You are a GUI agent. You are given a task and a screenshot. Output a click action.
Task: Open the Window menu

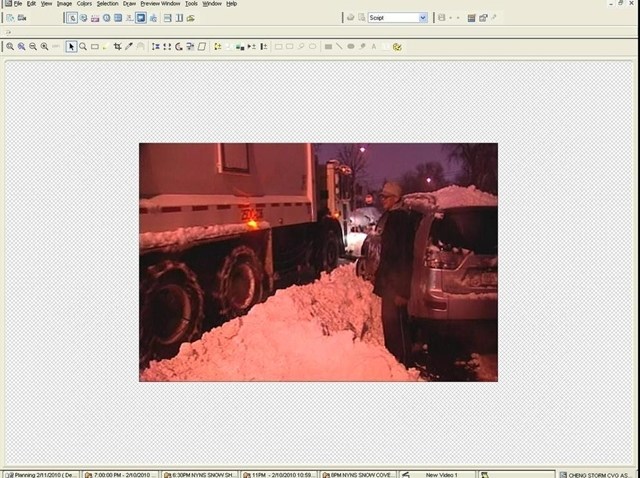(212, 4)
